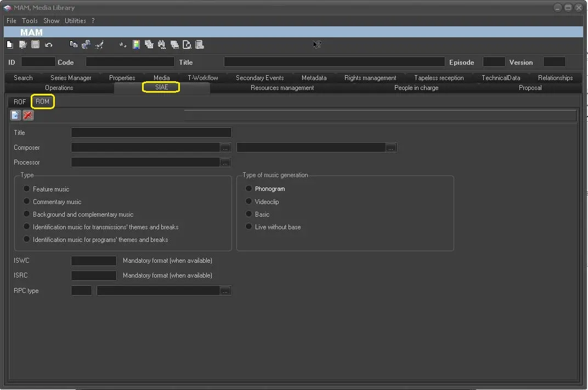Click the grayed floppy disk save icon
The height and width of the screenshot is (390, 588).
(x=36, y=45)
